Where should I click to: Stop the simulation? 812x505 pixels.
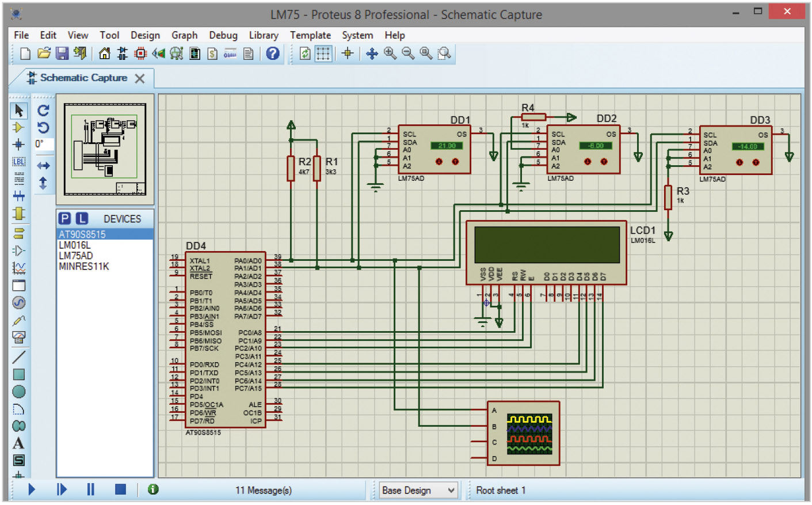pos(120,489)
